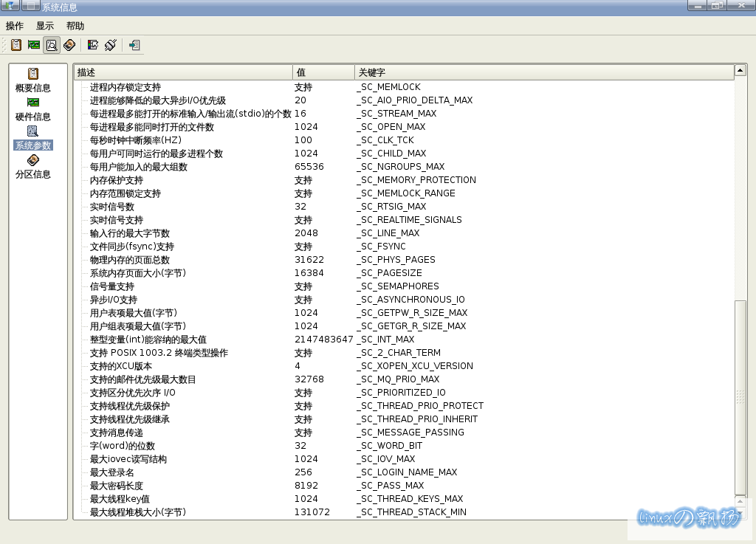This screenshot has height=544, width=756.
Task: Click the exit document-arrow toolbar icon
Action: click(x=134, y=45)
